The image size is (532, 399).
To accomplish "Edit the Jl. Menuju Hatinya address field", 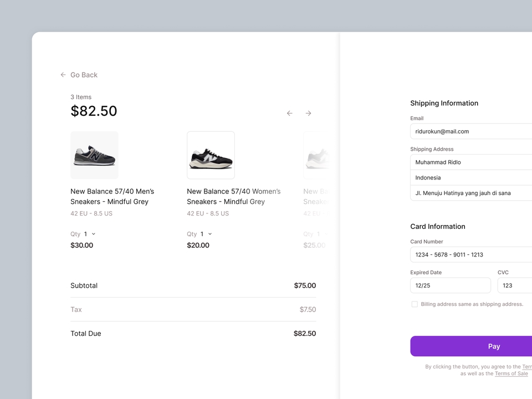I will coord(471,193).
